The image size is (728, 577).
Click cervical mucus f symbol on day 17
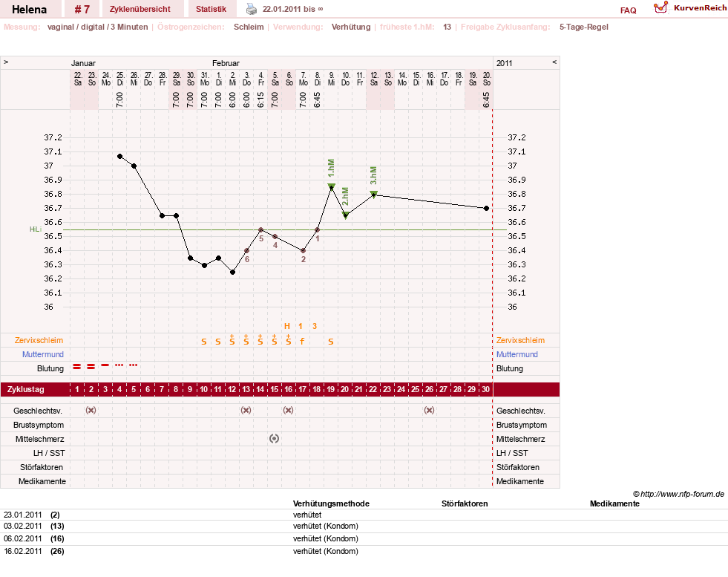[x=302, y=342]
